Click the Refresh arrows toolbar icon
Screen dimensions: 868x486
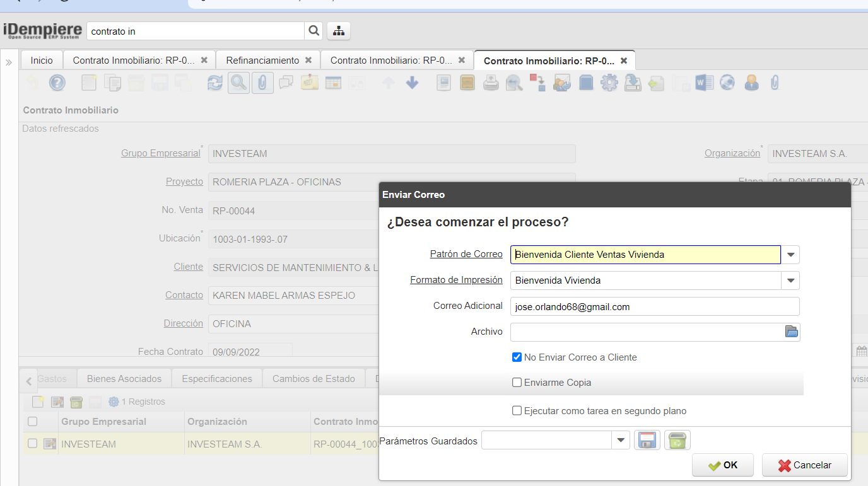pos(215,83)
